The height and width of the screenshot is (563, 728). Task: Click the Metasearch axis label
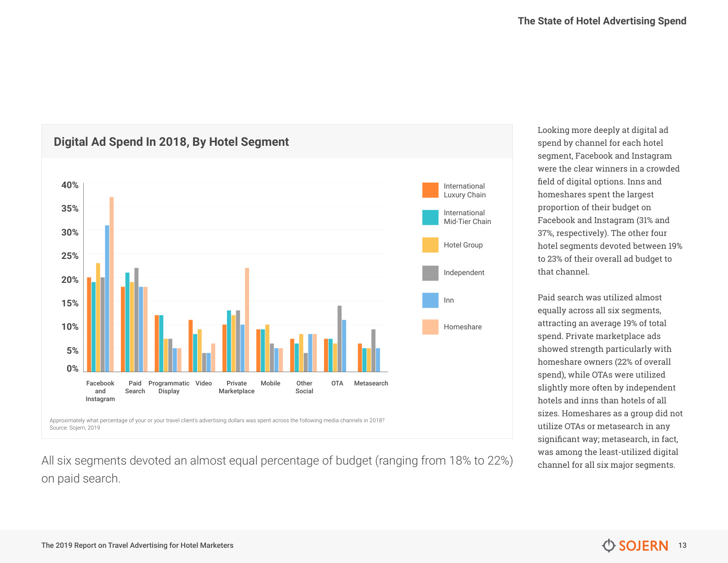371,383
